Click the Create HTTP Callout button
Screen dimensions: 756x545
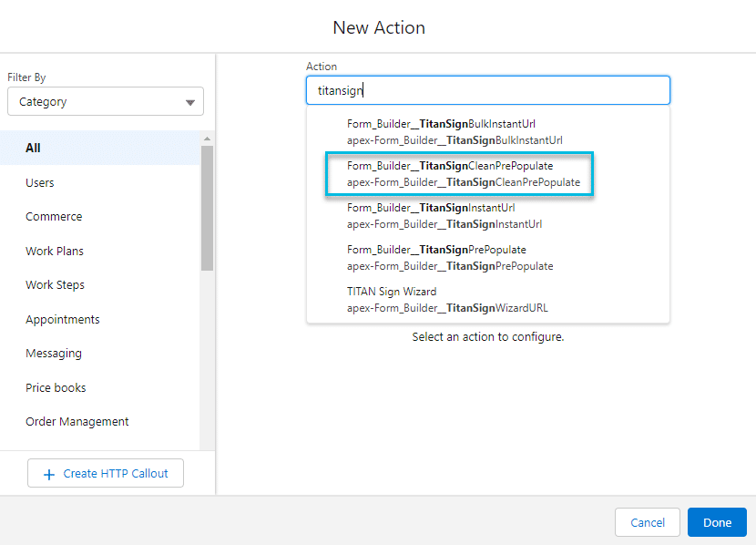105,473
